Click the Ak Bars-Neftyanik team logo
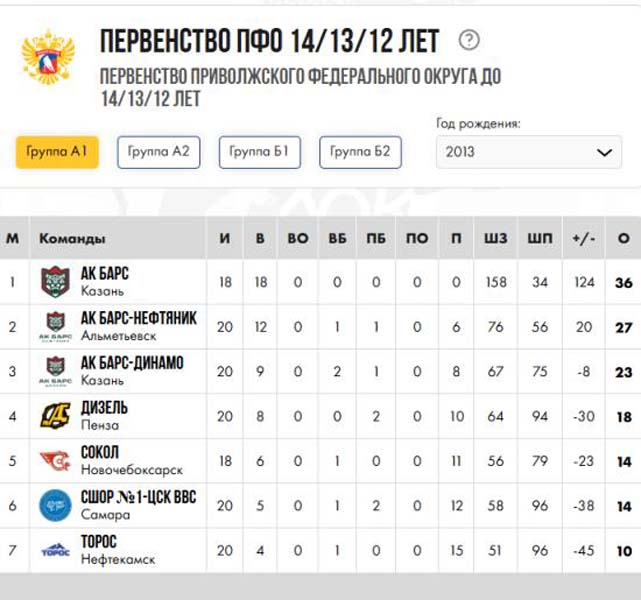Screen dimensions: 641x600 (x=55, y=326)
